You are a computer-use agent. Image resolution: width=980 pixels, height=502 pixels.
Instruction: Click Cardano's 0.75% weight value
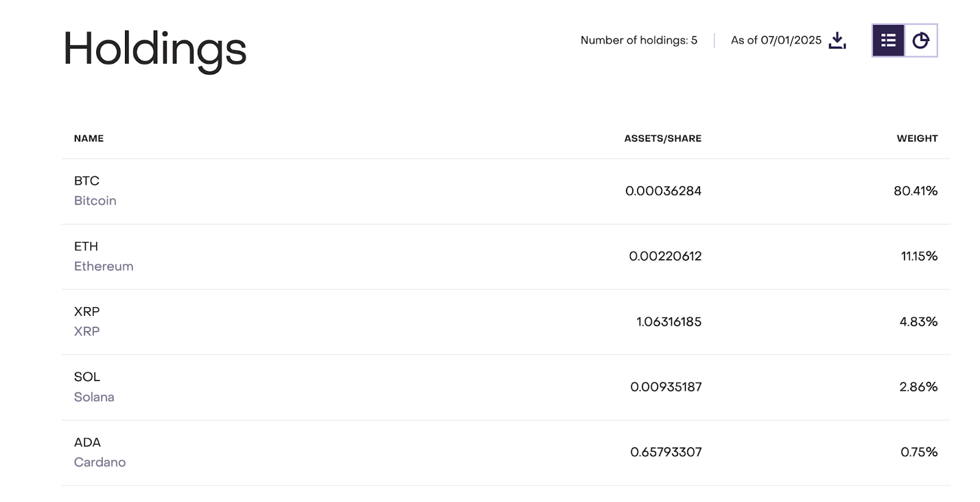point(919,452)
